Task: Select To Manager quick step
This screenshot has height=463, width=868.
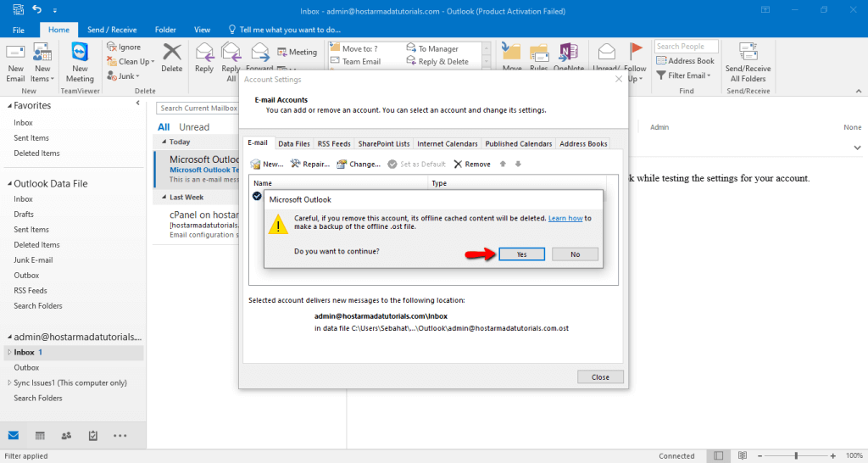Action: point(432,48)
